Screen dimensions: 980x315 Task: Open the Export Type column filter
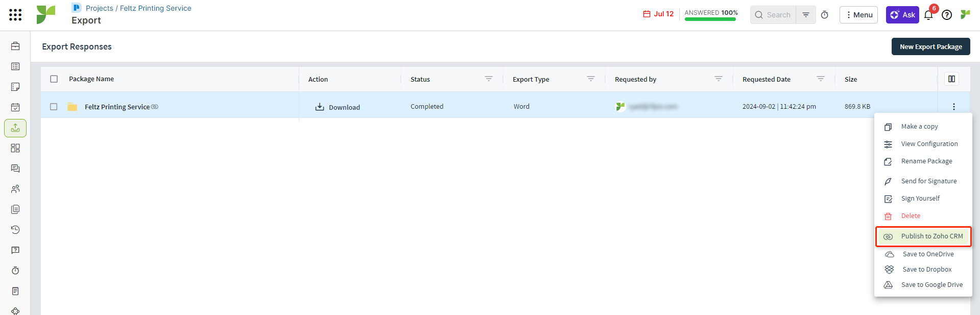pyautogui.click(x=590, y=79)
